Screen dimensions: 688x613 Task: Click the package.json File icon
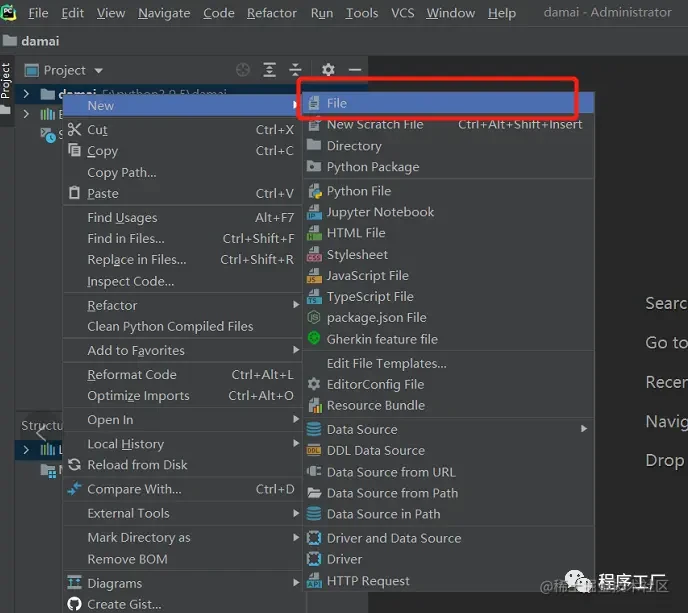(314, 317)
